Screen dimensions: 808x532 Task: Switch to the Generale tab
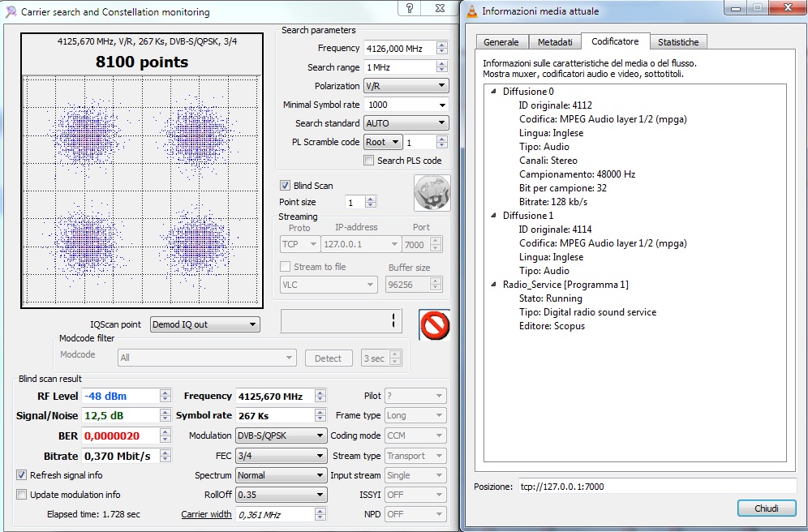pyautogui.click(x=501, y=42)
